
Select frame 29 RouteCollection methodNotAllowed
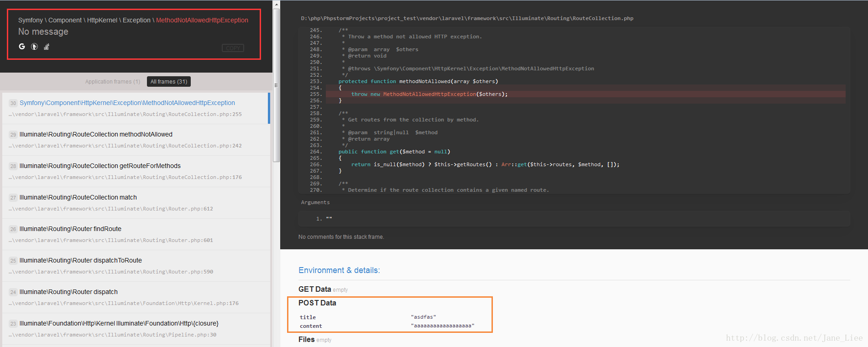136,140
